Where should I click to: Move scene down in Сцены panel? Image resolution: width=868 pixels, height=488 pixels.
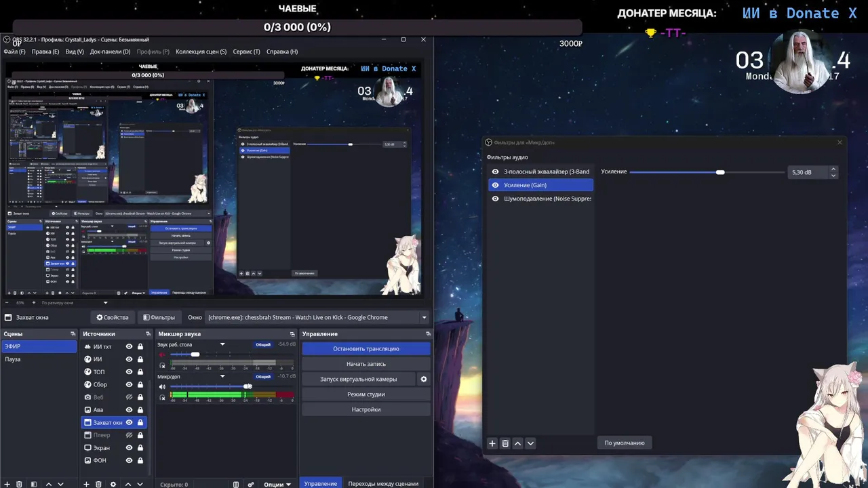coord(60,484)
